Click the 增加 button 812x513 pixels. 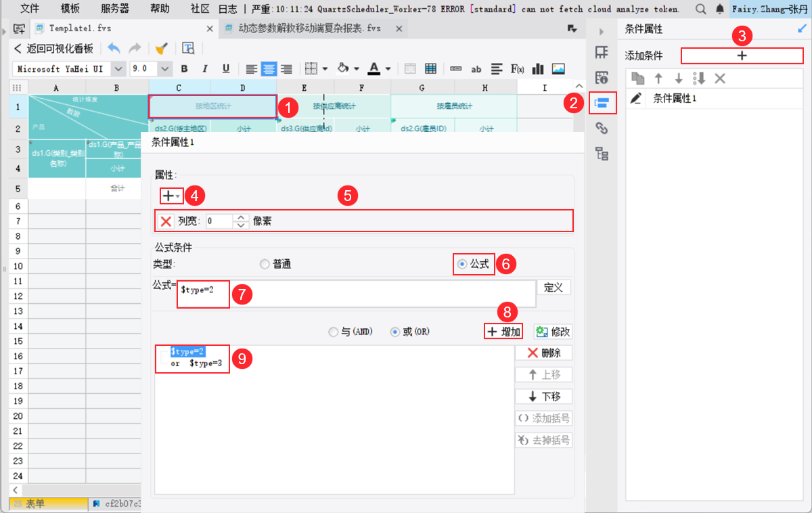point(504,332)
